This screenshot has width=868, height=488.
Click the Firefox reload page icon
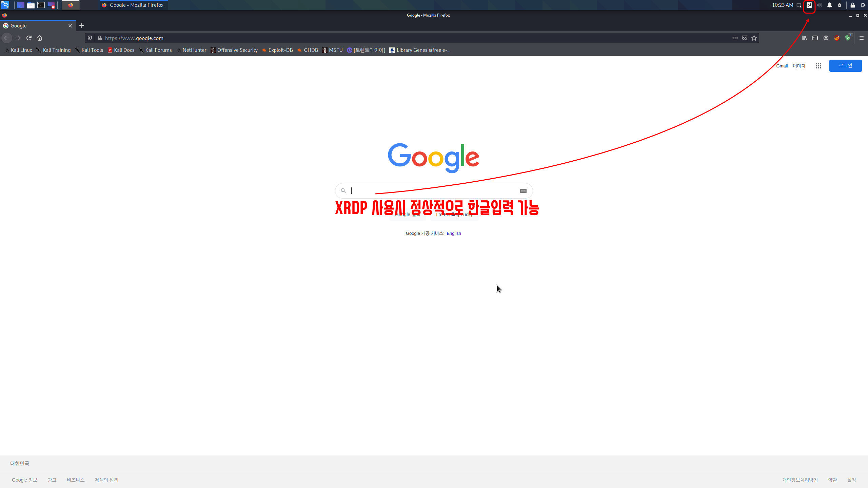tap(29, 38)
